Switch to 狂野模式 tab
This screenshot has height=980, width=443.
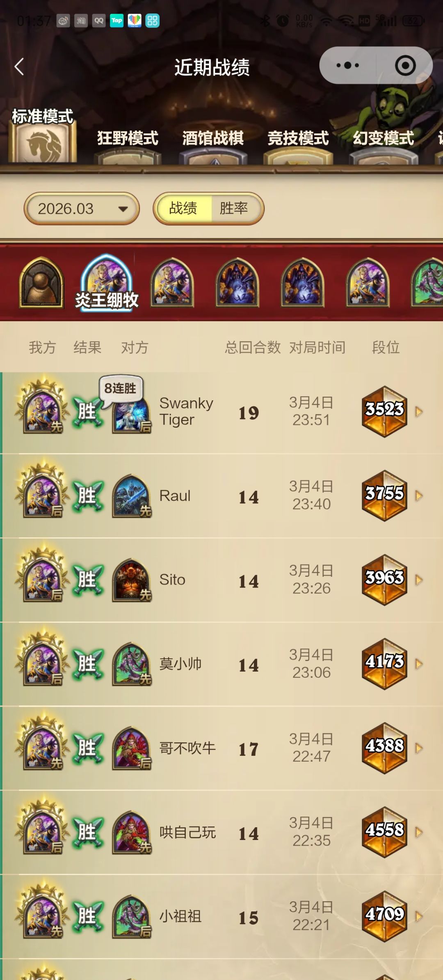coord(128,138)
